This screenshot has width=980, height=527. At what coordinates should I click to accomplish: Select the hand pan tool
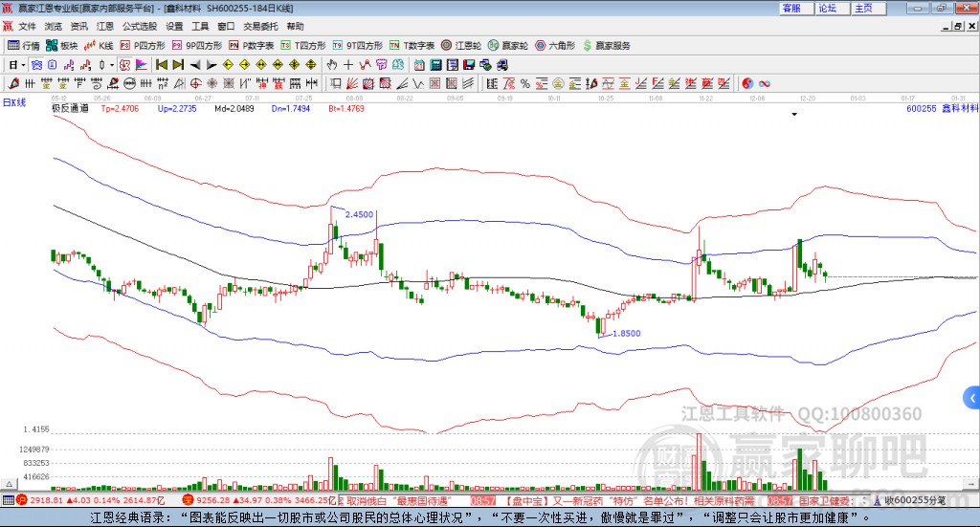(x=331, y=65)
